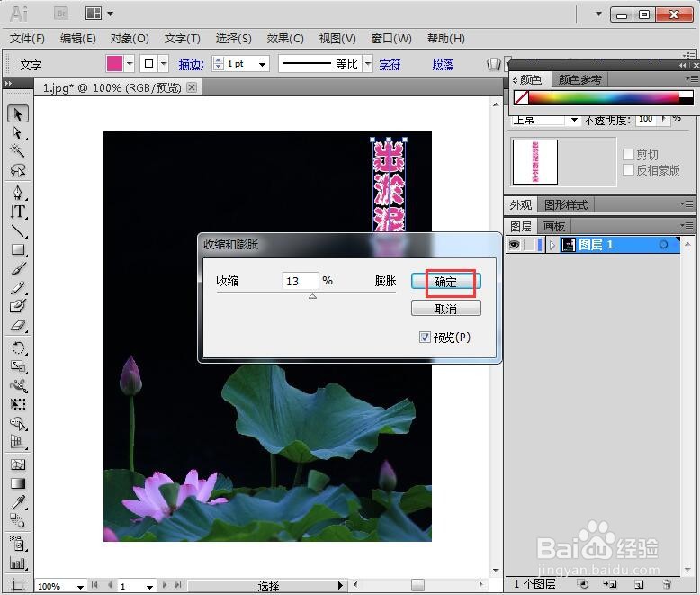This screenshot has width=700, height=595.
Task: Click the 13 percent input field
Action: pos(300,281)
